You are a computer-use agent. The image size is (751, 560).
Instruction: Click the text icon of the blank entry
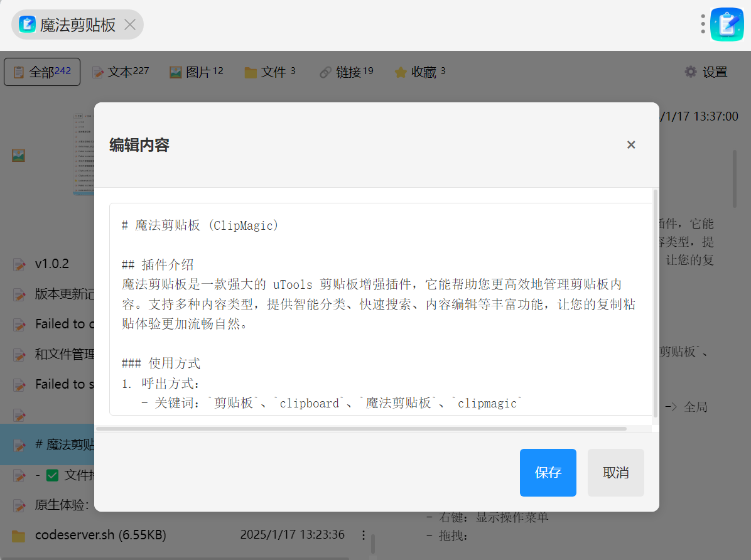(x=19, y=415)
